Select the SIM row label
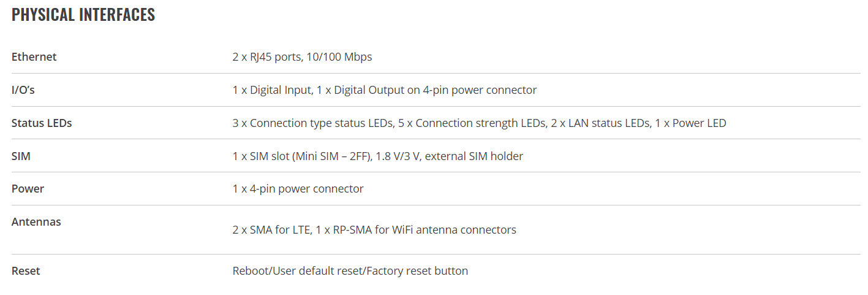868x295 pixels. (x=21, y=156)
